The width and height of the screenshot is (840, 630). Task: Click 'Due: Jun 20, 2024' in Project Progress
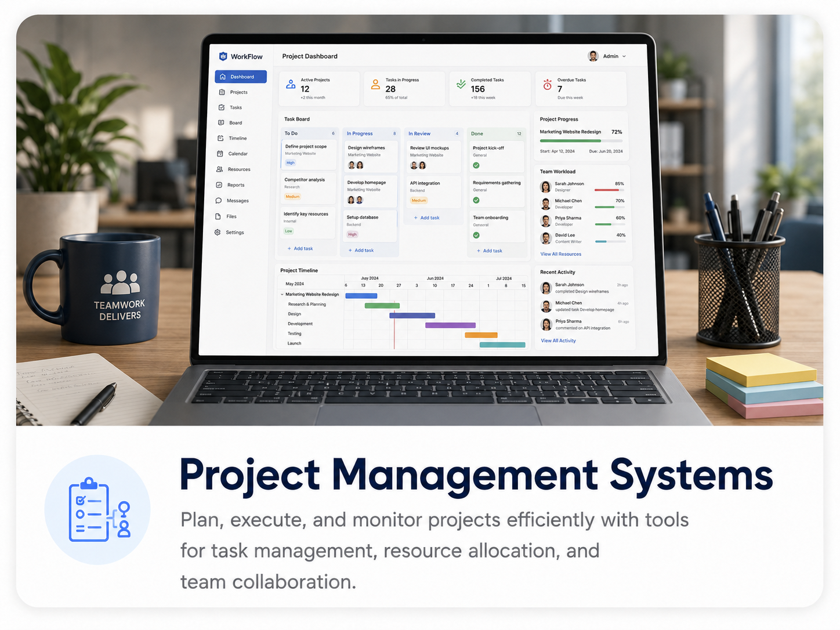coord(606,151)
